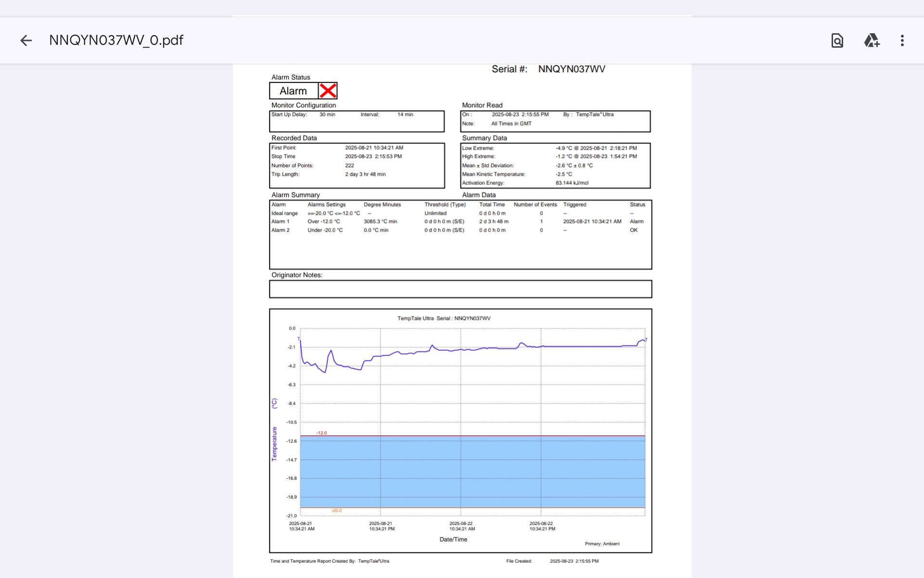
Task: Click the Originator Notes empty field
Action: 460,289
